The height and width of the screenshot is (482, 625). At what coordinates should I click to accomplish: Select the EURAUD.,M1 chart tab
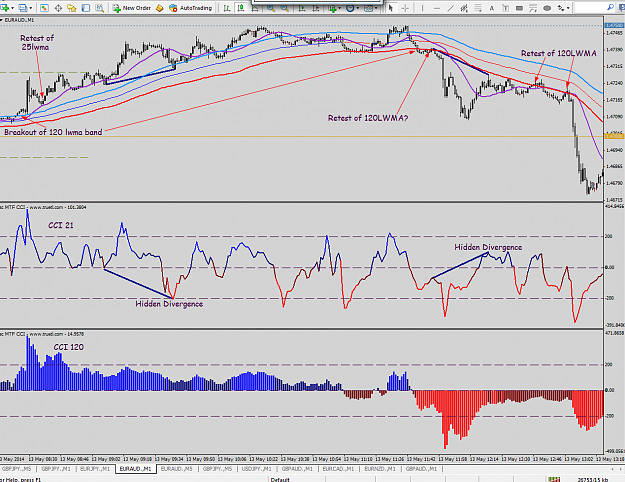pos(136,469)
